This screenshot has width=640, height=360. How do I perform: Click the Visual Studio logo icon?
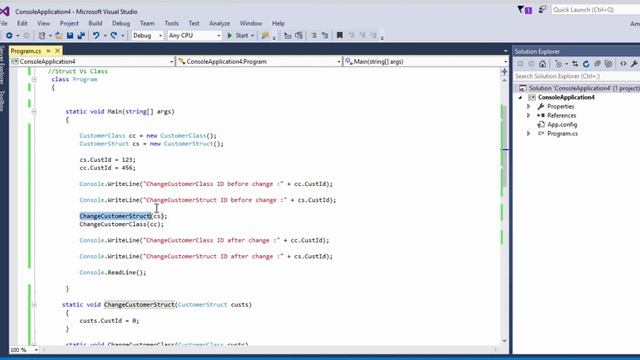5,11
